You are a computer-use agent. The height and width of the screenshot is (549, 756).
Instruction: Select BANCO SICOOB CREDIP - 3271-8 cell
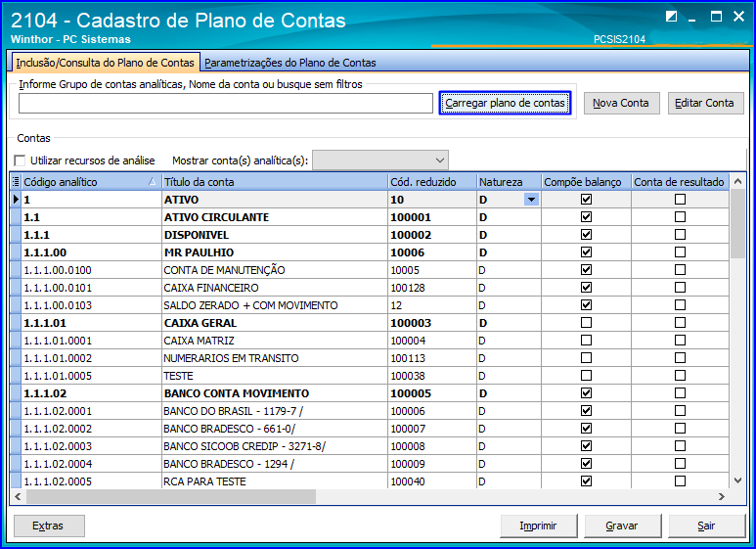tap(275, 446)
